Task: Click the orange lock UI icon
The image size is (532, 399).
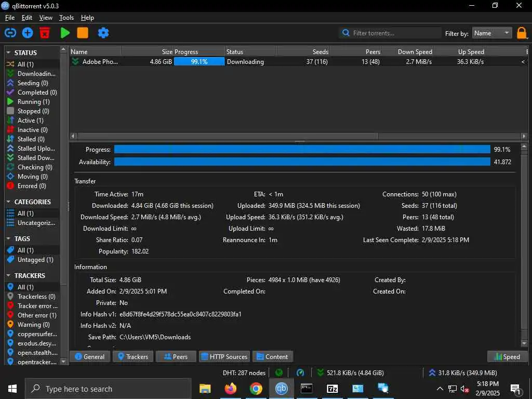Action: (522, 33)
